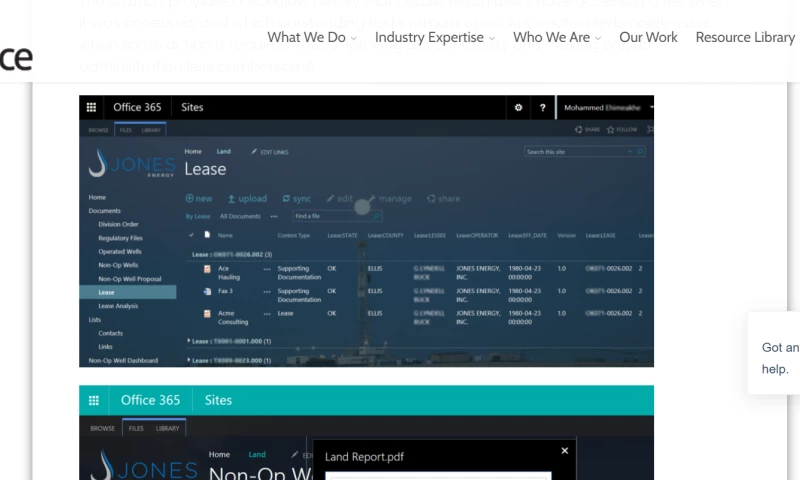
Task: Select the By Lease view
Action: coord(198,216)
